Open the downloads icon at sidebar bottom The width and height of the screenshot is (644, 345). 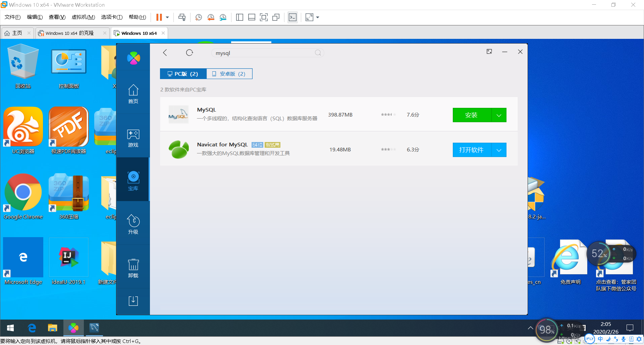point(133,300)
